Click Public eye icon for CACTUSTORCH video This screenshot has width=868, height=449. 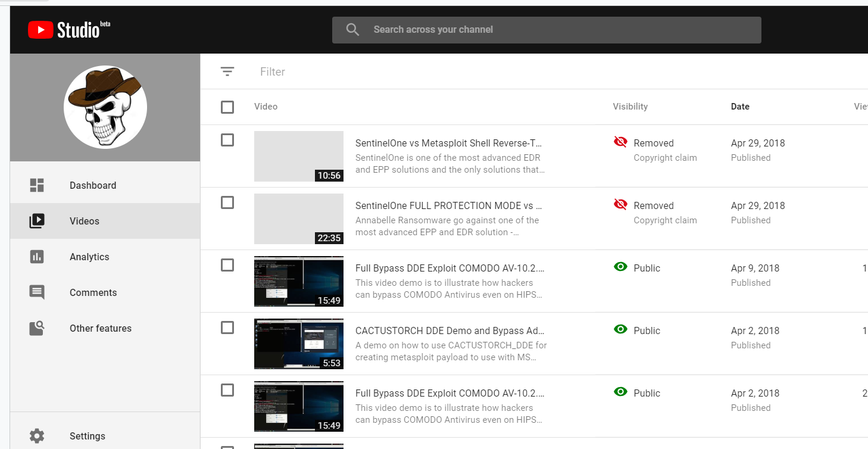620,329
